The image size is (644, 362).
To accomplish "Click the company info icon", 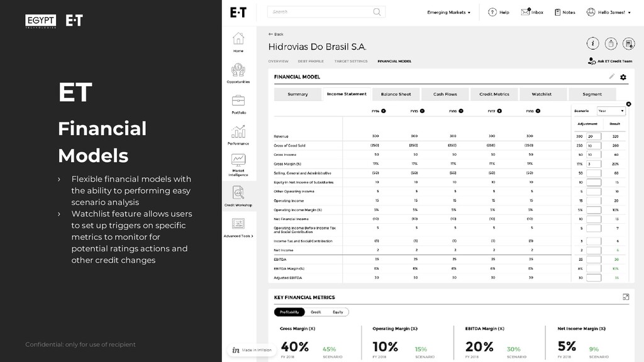I will point(592,43).
